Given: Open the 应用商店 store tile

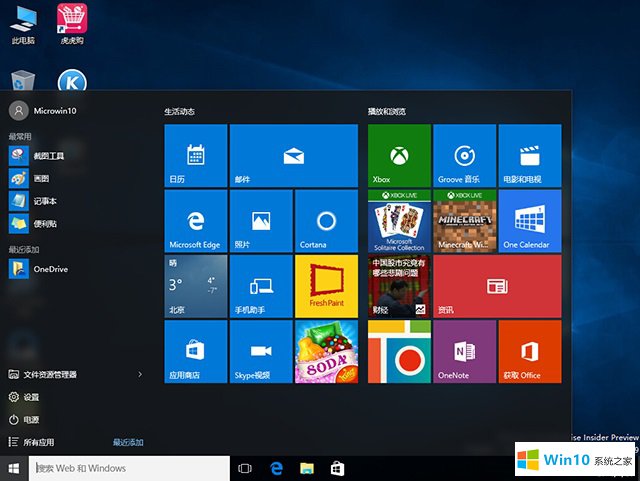Looking at the screenshot, I should pyautogui.click(x=196, y=352).
